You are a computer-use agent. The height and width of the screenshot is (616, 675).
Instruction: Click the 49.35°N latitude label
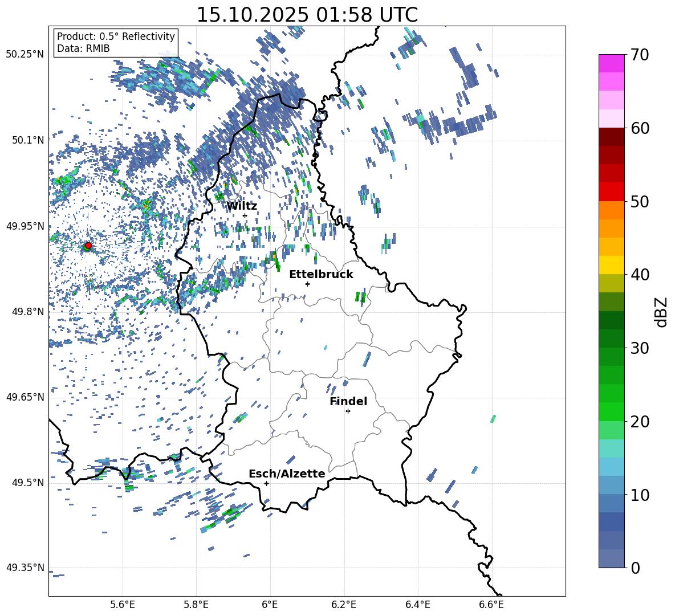(25, 568)
